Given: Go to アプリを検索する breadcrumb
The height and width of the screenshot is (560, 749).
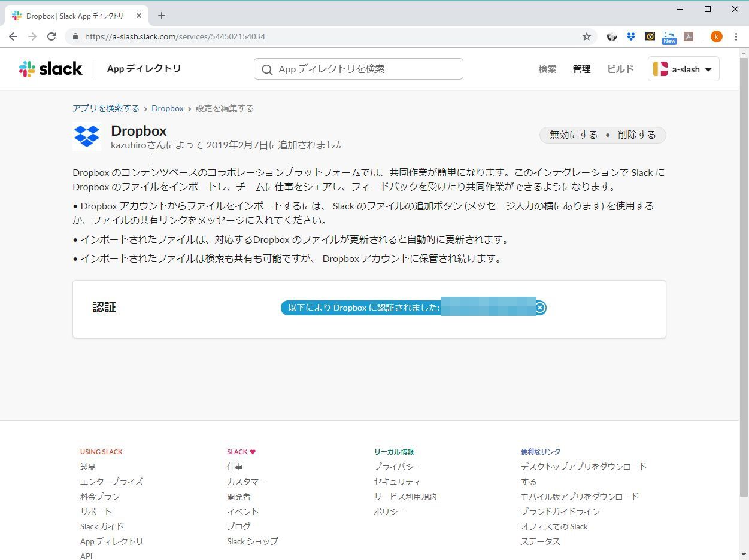Looking at the screenshot, I should click(x=106, y=108).
